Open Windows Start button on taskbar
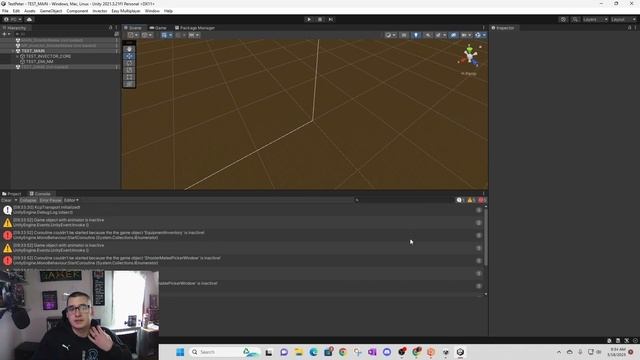The height and width of the screenshot is (360, 640). [x=180, y=352]
